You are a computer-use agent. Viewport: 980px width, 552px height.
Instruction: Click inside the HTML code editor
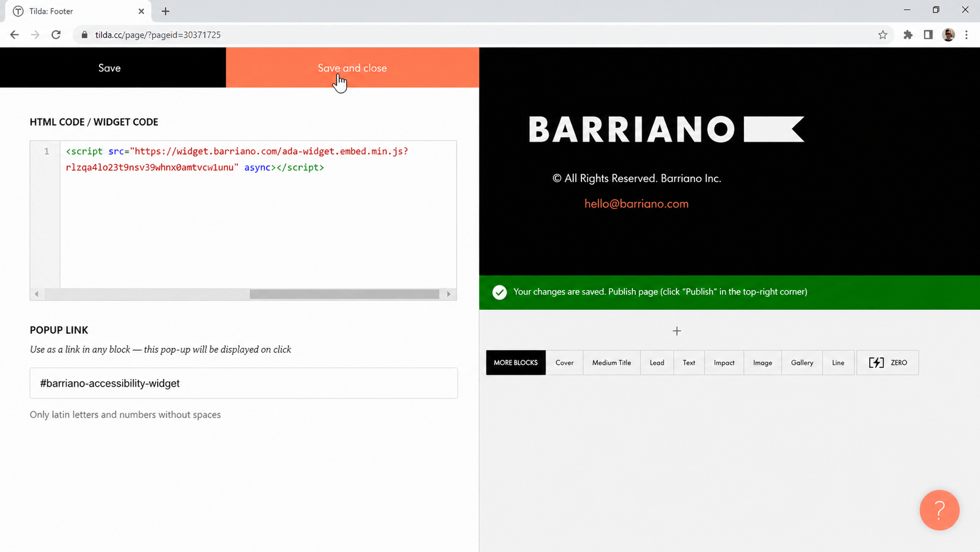(258, 215)
